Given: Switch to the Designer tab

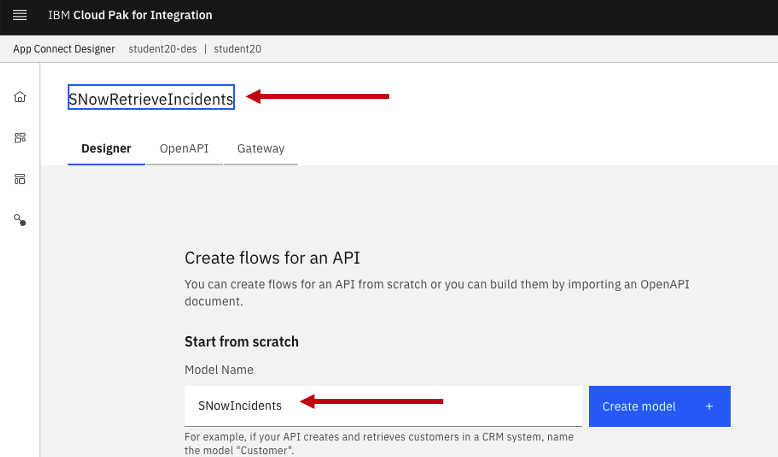Looking at the screenshot, I should 106,148.
